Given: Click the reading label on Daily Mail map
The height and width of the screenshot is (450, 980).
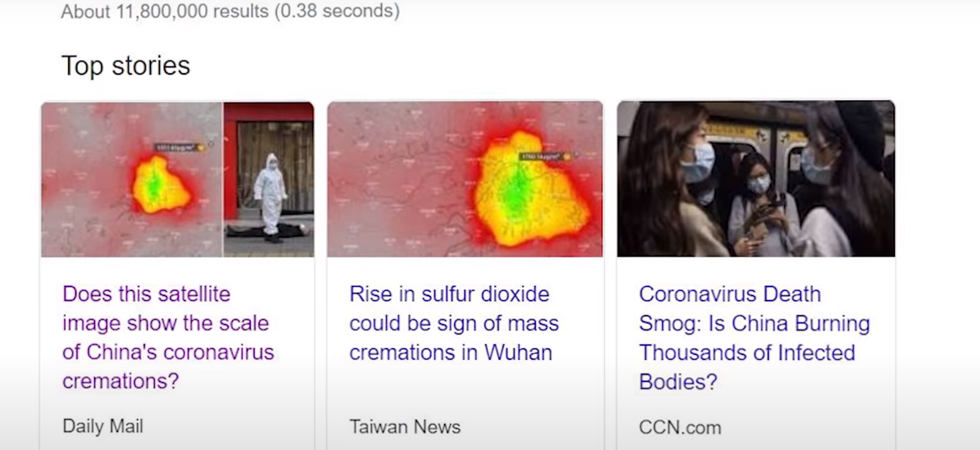Looking at the screenshot, I should [x=180, y=147].
